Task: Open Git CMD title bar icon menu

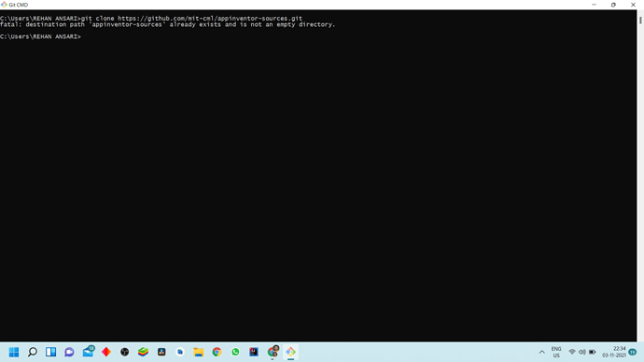Action: pos(4,5)
